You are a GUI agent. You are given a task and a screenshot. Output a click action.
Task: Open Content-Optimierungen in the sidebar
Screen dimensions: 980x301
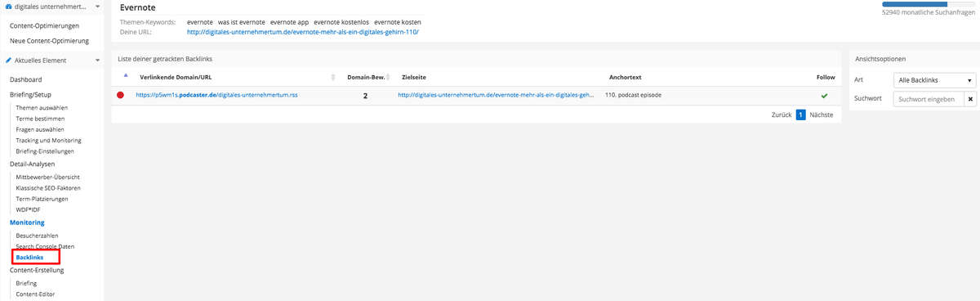[x=44, y=25]
